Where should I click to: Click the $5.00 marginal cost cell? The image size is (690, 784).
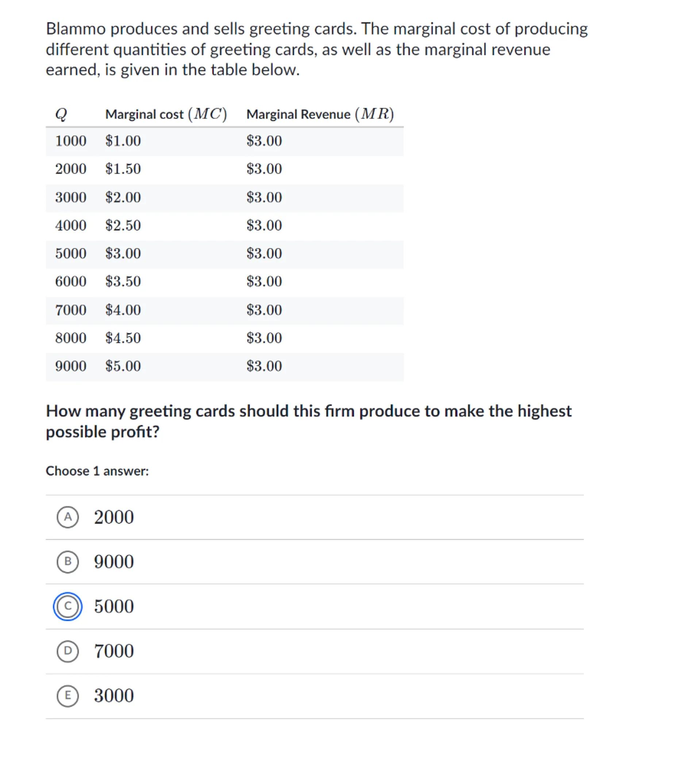pyautogui.click(x=123, y=366)
